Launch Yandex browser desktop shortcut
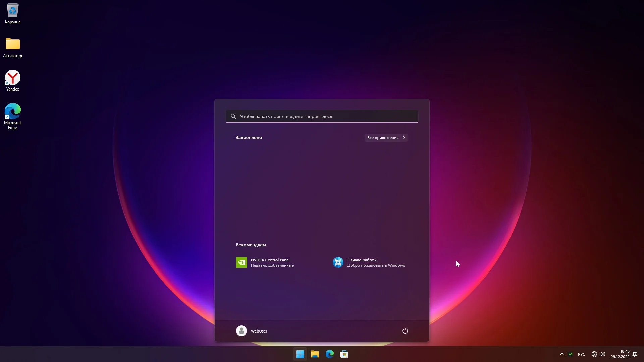 click(x=13, y=80)
